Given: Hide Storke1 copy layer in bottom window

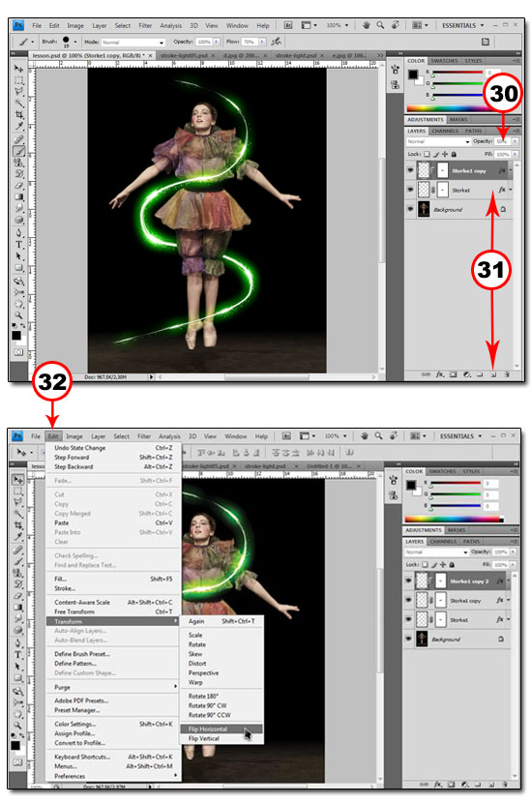Looking at the screenshot, I should [408, 601].
